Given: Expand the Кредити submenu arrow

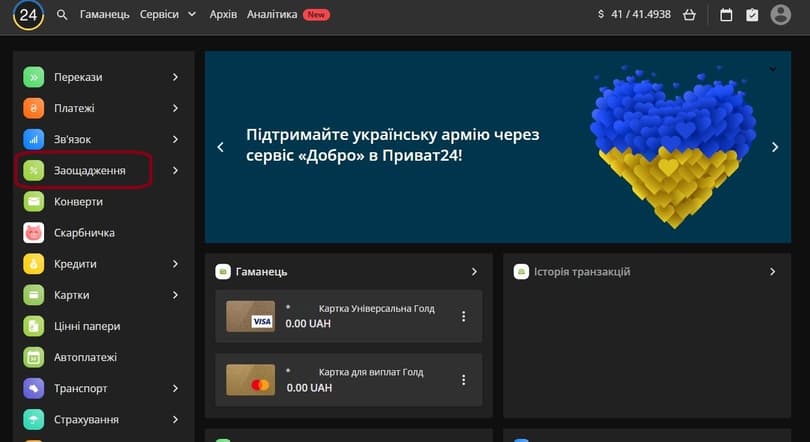Looking at the screenshot, I should 175,264.
